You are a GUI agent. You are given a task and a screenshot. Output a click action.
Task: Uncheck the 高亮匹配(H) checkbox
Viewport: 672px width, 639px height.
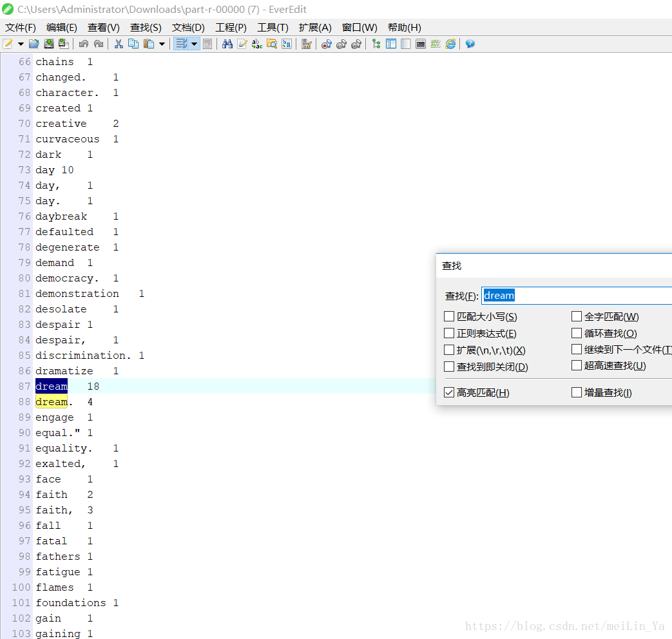coord(449,392)
